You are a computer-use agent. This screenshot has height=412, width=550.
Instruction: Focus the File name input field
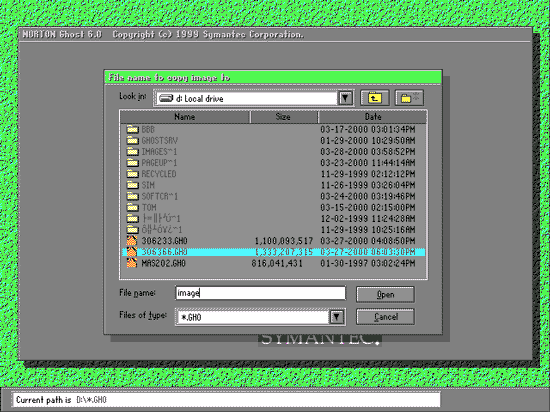(x=260, y=293)
